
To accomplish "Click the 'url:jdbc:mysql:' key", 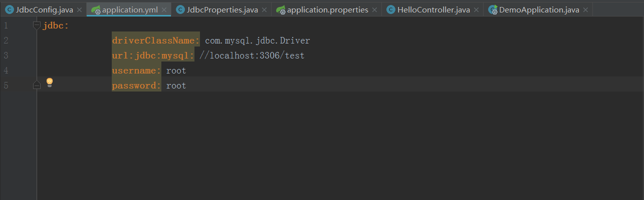I will tap(153, 55).
